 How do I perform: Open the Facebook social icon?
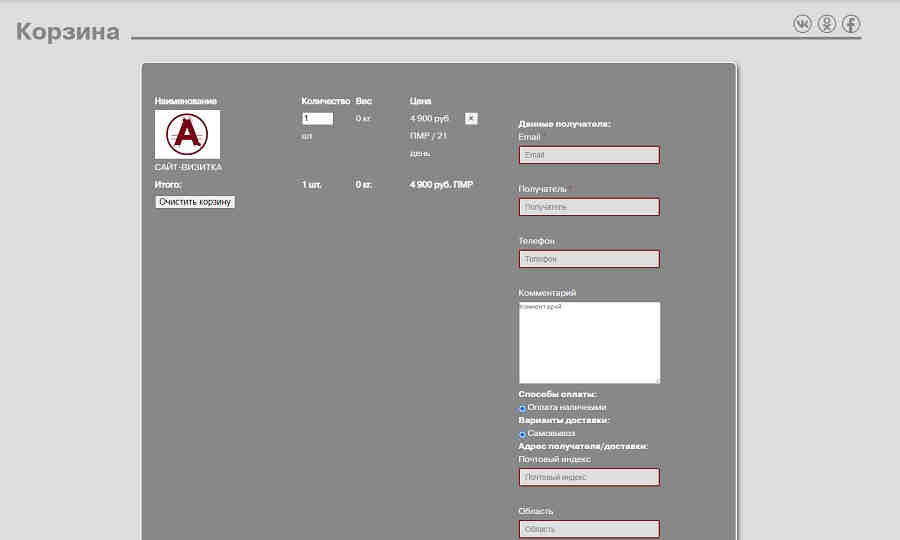[851, 24]
